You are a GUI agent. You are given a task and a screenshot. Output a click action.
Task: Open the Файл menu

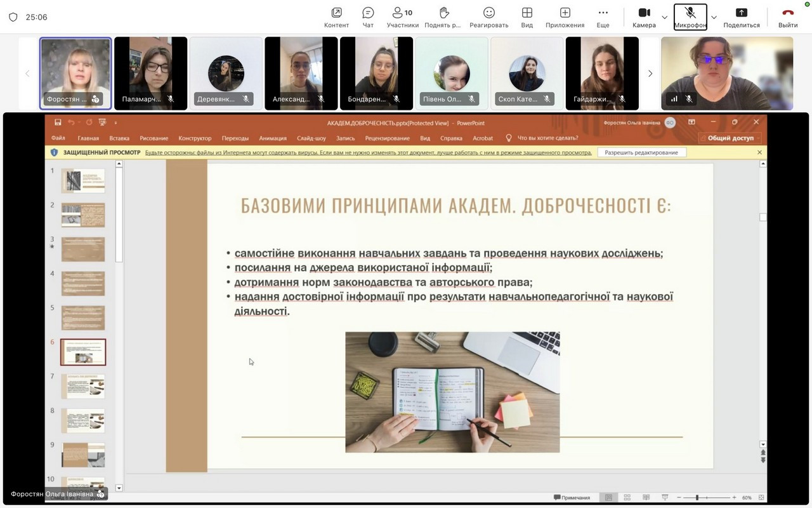click(58, 138)
